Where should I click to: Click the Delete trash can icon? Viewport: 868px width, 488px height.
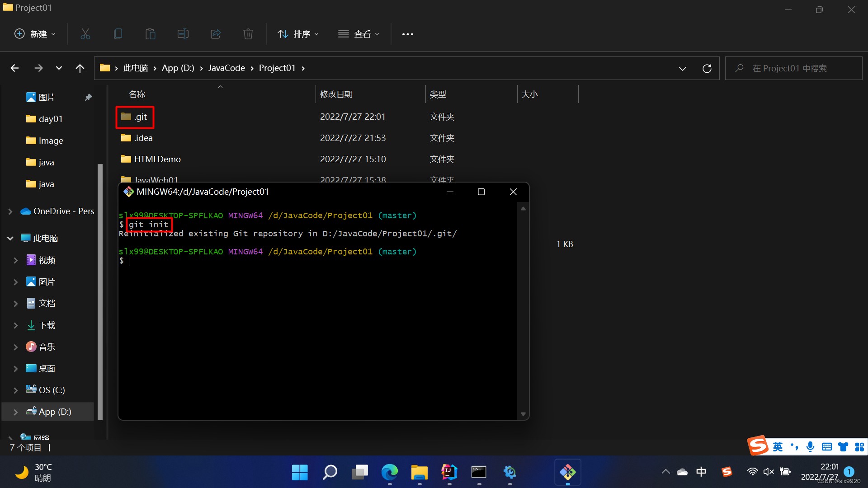click(x=248, y=34)
